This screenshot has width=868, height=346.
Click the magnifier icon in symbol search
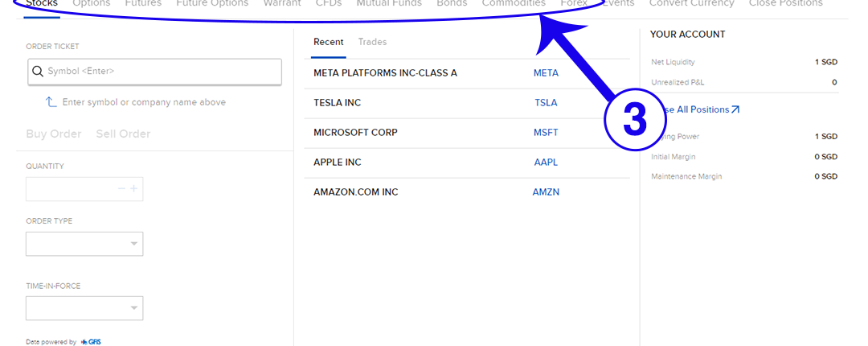click(x=37, y=72)
